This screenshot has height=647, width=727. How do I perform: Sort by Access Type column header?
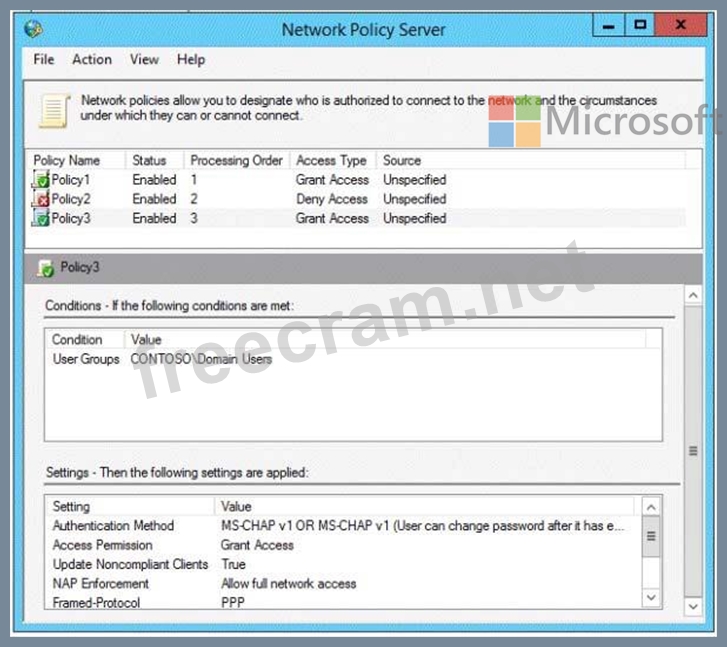pos(332,160)
